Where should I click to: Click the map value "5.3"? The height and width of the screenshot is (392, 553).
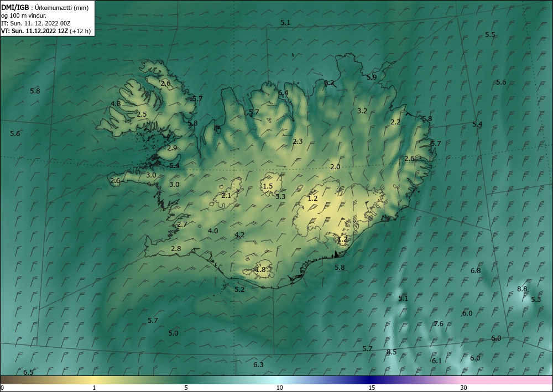click(x=536, y=299)
